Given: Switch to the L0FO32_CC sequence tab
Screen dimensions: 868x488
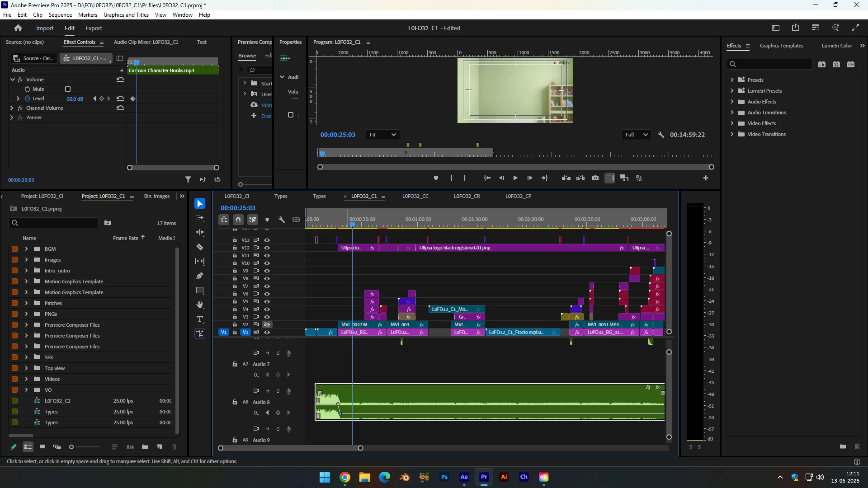Looking at the screenshot, I should [415, 196].
